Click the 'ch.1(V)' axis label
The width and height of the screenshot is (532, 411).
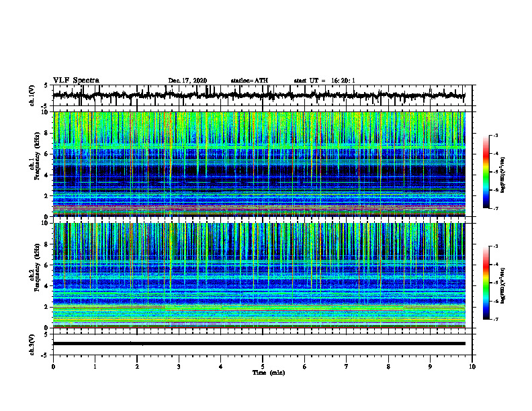click(32, 95)
